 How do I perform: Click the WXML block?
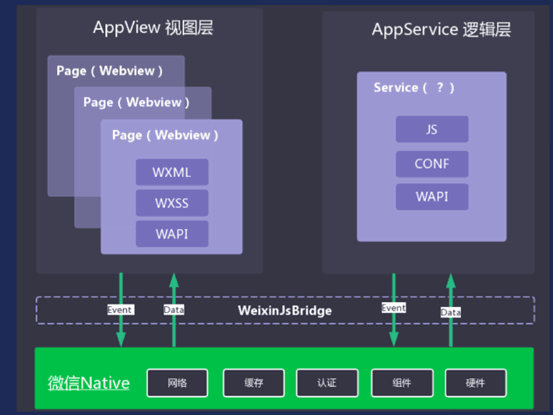coord(172,172)
